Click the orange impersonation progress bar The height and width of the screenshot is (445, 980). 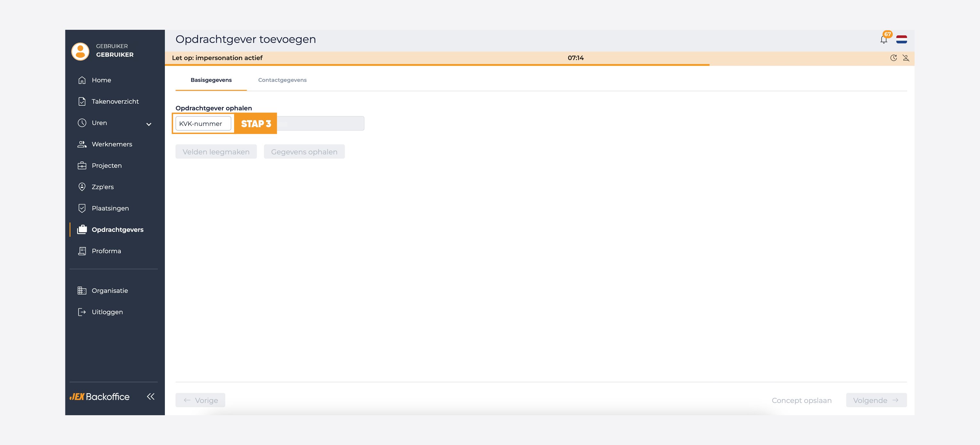click(x=437, y=65)
